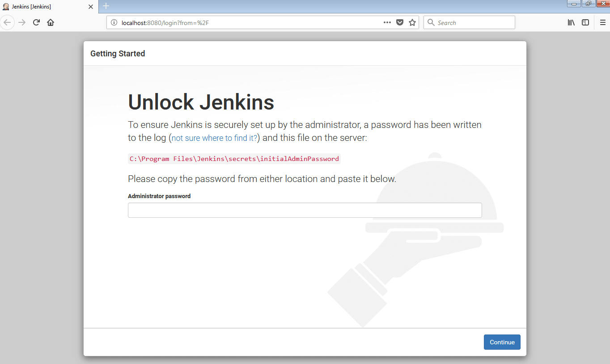
Task: Click the initialAdminPassword file path text
Action: 234,159
